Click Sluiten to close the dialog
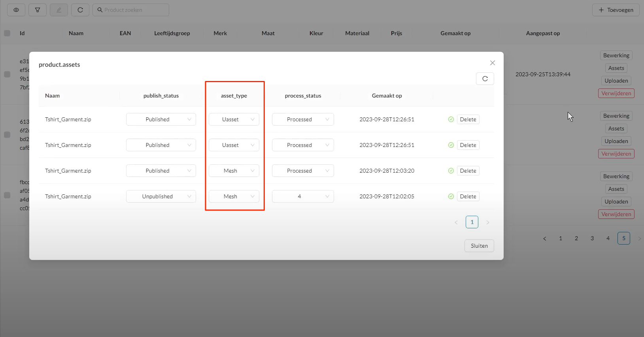 [x=479, y=246]
